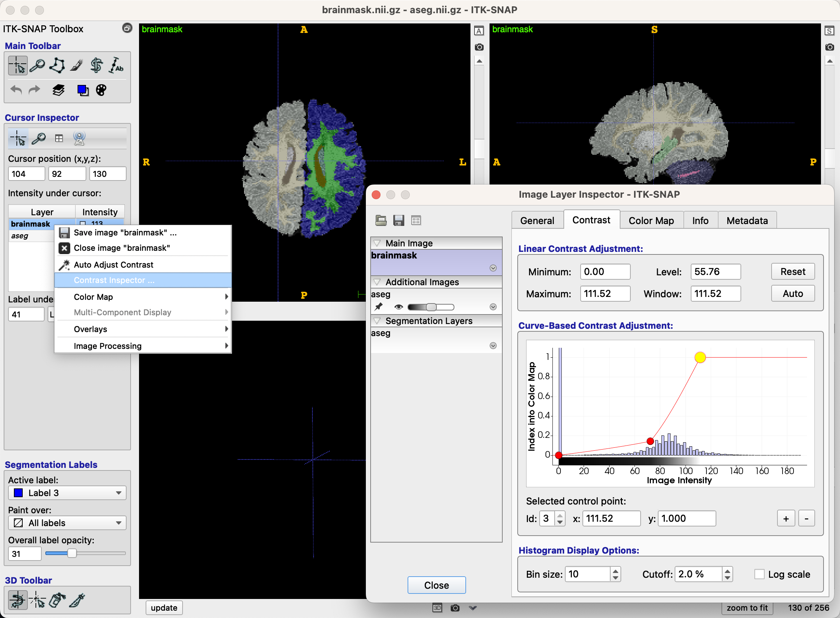Activate the Snake segmentation tool
The height and width of the screenshot is (618, 840).
pyautogui.click(x=97, y=66)
